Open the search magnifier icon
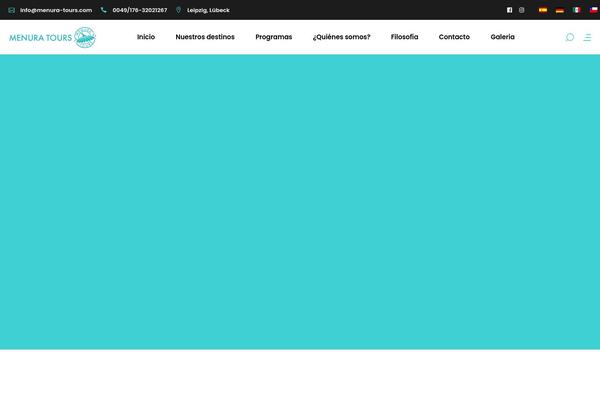 [x=570, y=37]
